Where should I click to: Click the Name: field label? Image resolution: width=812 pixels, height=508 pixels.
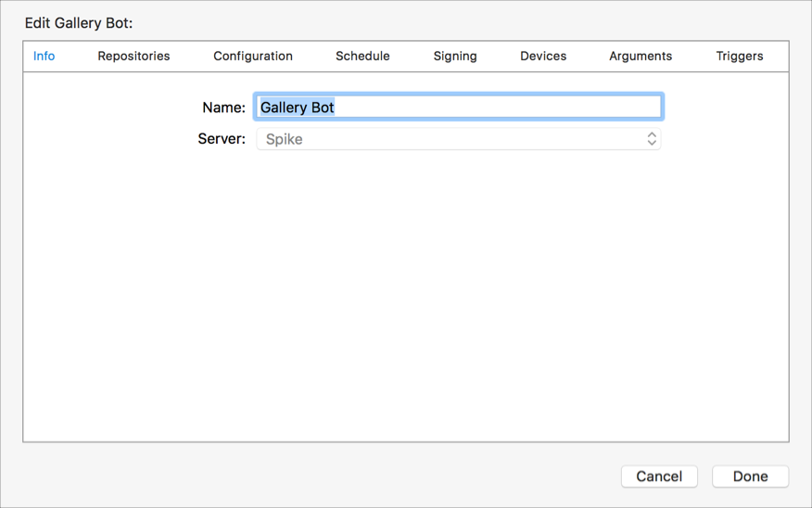pyautogui.click(x=223, y=108)
